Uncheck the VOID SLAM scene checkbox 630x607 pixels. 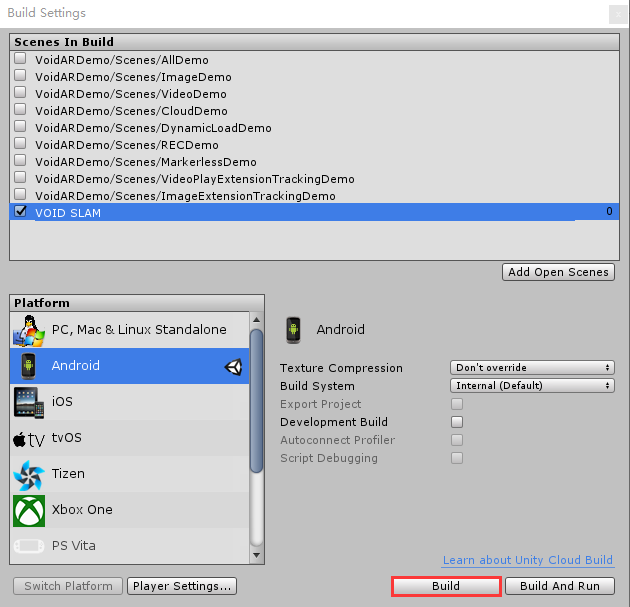point(20,211)
